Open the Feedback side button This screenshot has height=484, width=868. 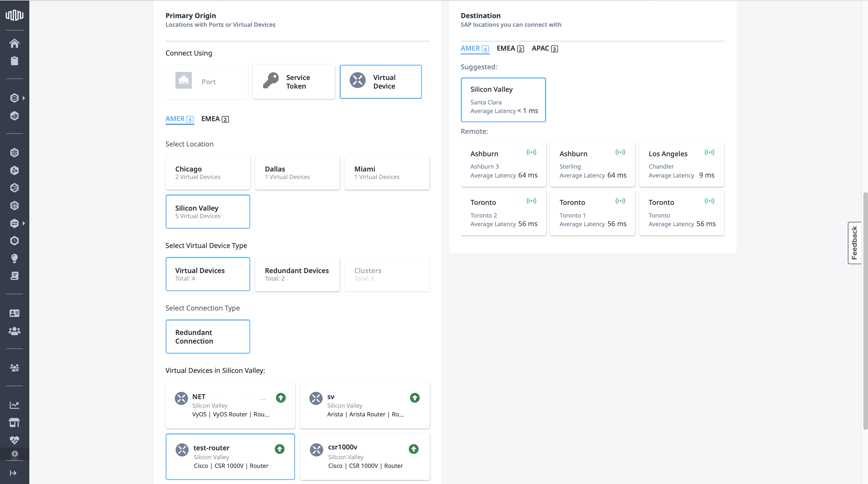pos(854,243)
